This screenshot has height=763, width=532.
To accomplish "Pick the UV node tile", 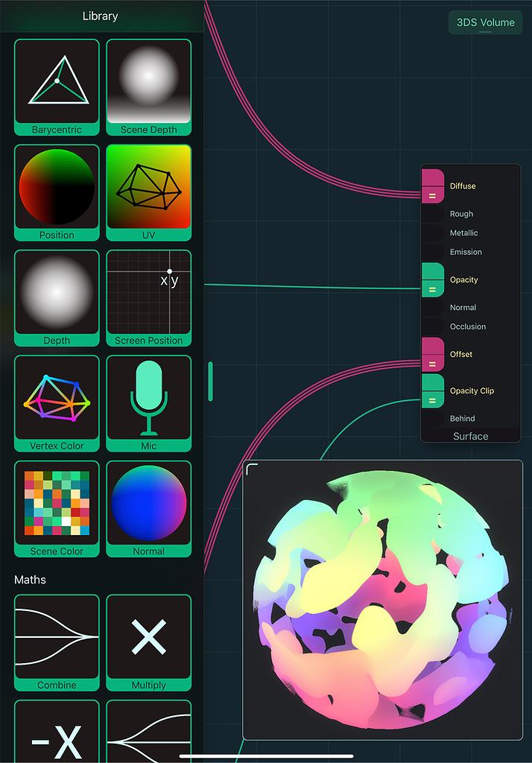I will point(148,192).
